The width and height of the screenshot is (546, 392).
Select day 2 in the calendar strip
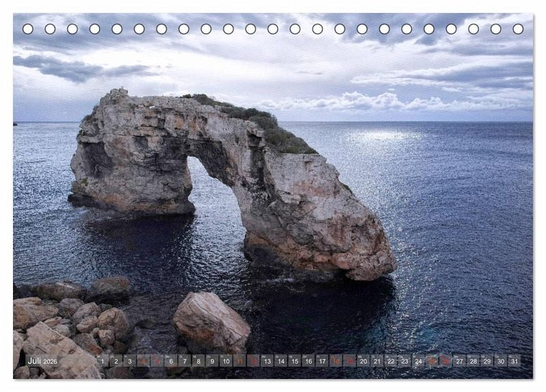point(116,361)
